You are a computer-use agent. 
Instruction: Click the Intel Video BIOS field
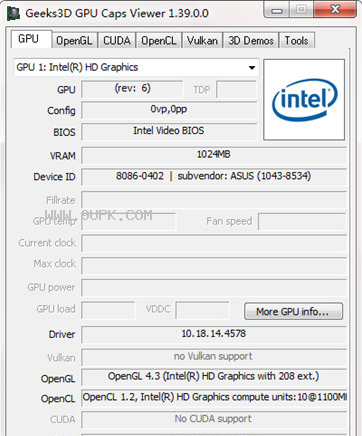click(x=169, y=131)
